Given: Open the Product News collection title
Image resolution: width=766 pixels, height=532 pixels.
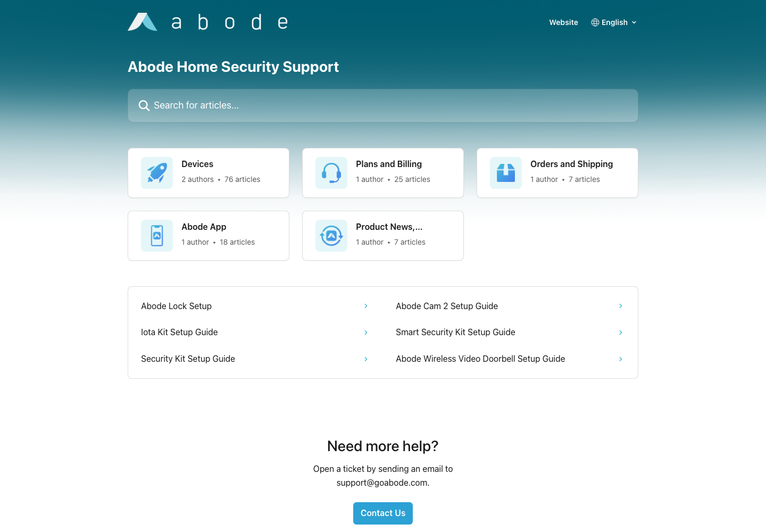Looking at the screenshot, I should tap(389, 227).
